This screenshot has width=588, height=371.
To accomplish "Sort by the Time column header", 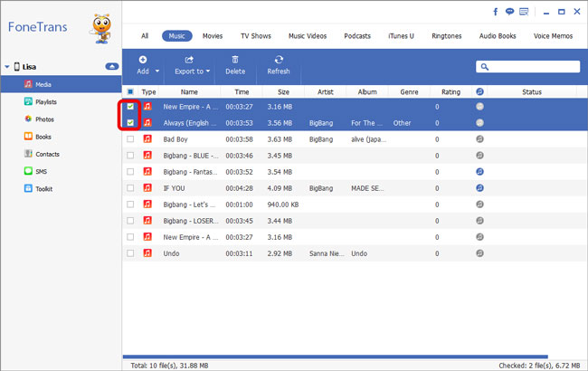I will point(242,92).
